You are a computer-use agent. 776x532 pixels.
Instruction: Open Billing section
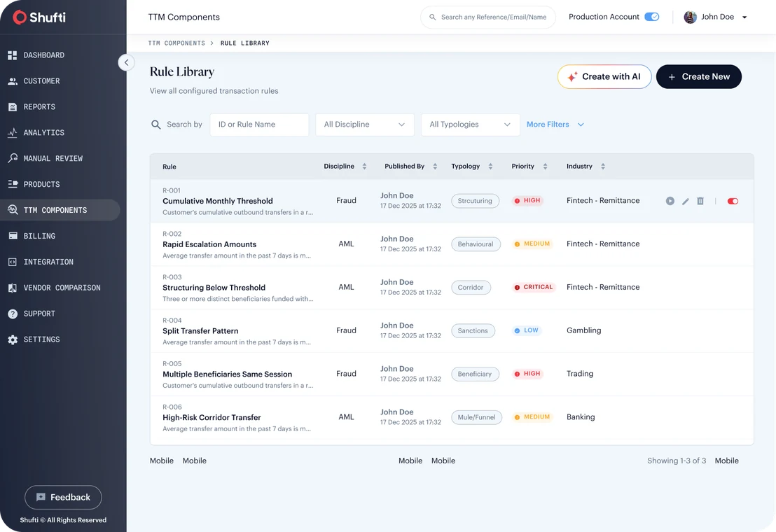coord(32,236)
